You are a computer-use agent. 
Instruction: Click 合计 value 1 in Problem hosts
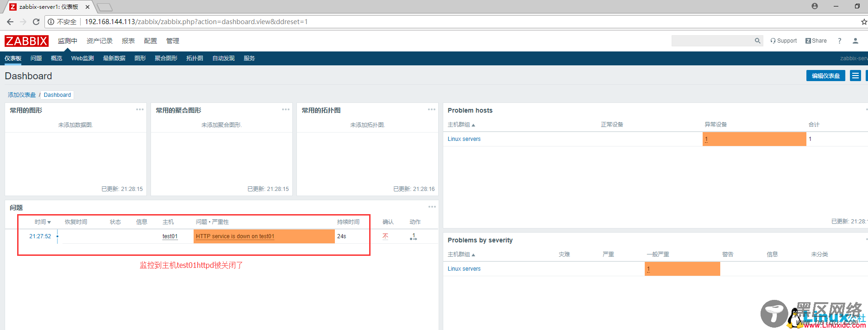coord(810,139)
